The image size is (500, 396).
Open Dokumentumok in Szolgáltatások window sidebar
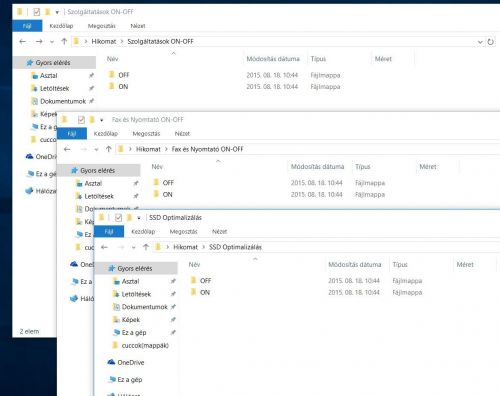coord(63,101)
